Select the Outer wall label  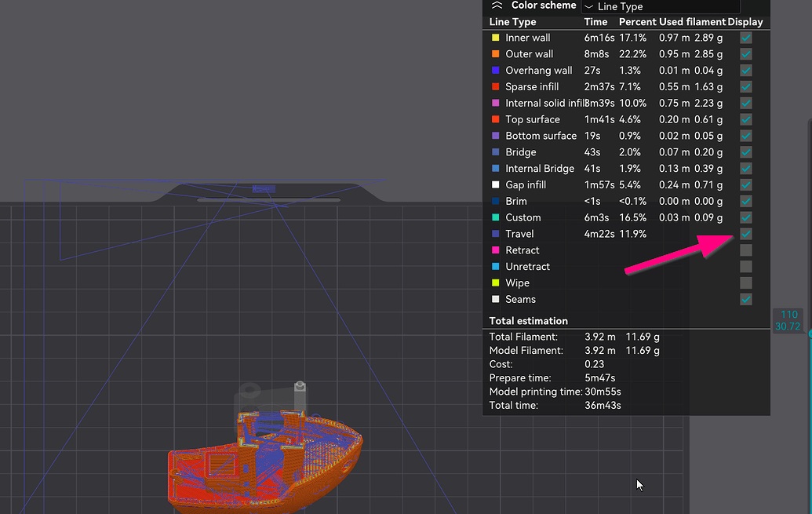click(x=530, y=54)
